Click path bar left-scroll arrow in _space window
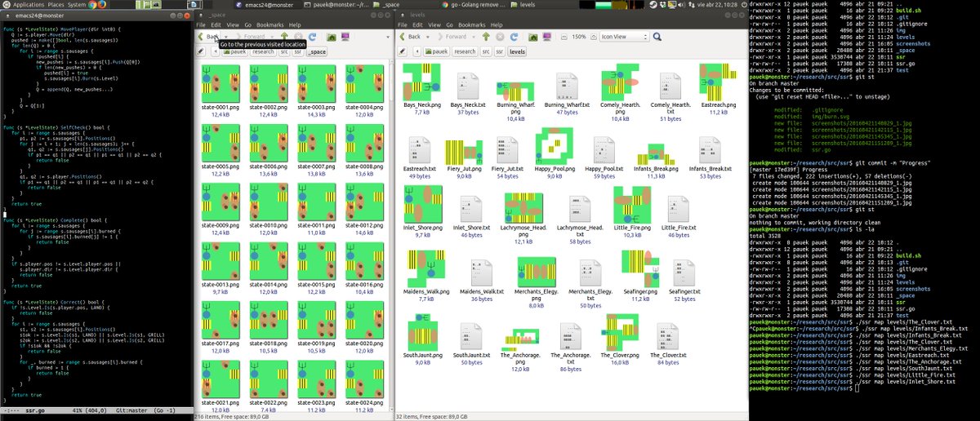Screen dimensions: 980x421 pos(216,51)
